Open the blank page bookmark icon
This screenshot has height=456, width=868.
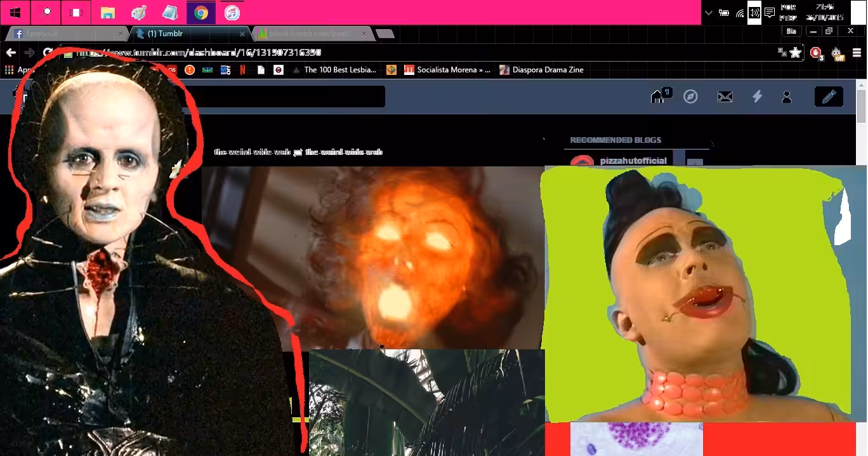260,70
